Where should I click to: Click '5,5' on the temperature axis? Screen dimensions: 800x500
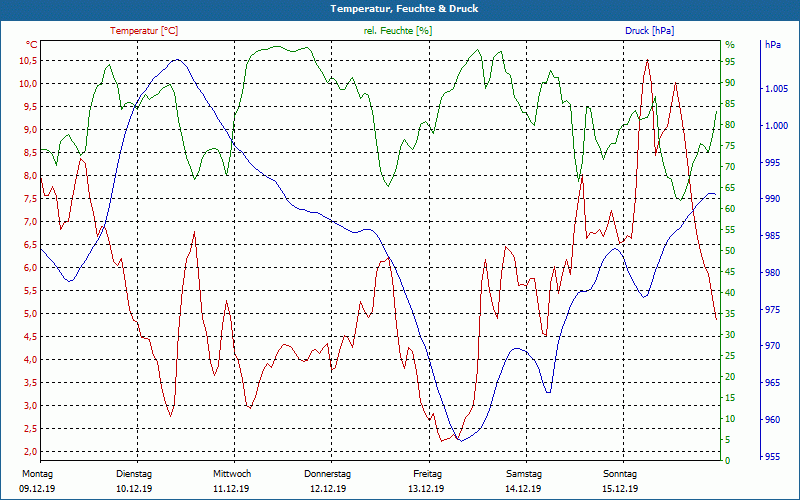pos(30,291)
